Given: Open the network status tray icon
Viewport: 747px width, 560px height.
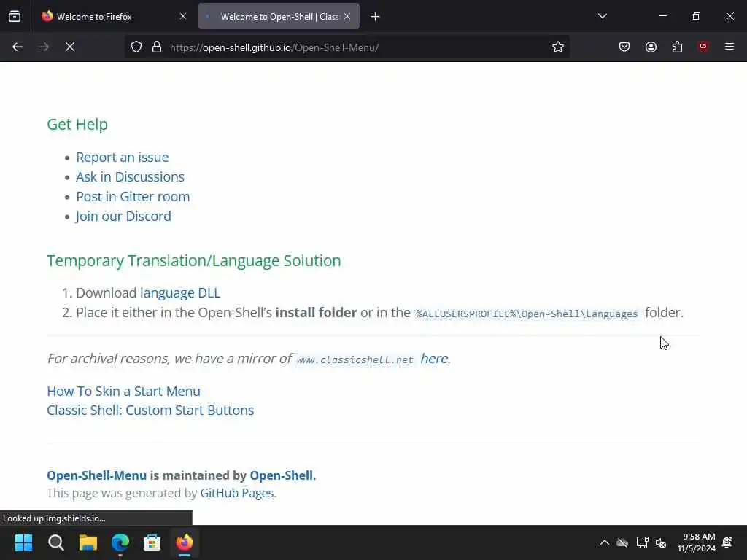Looking at the screenshot, I should tap(642, 542).
